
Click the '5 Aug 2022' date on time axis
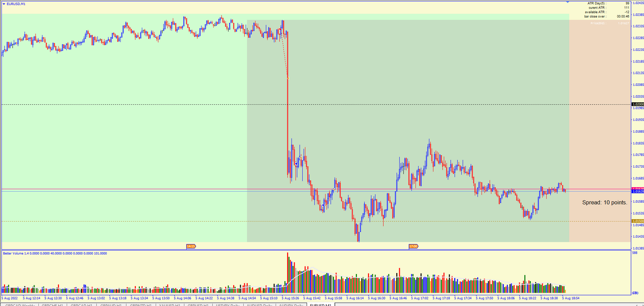click(x=10, y=298)
